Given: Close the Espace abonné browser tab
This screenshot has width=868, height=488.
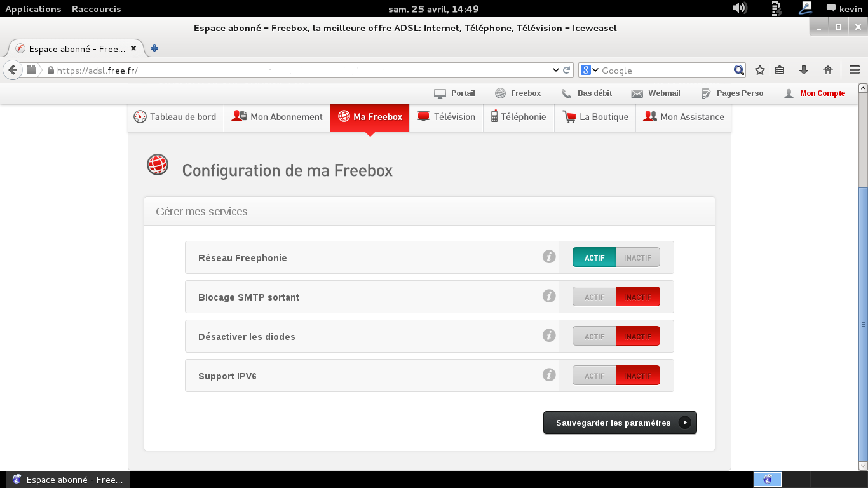Looking at the screenshot, I should (x=133, y=48).
